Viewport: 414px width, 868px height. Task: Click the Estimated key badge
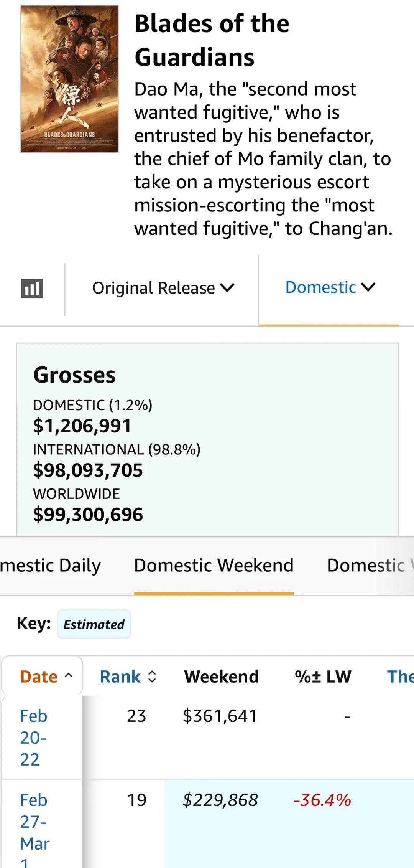pyautogui.click(x=94, y=624)
